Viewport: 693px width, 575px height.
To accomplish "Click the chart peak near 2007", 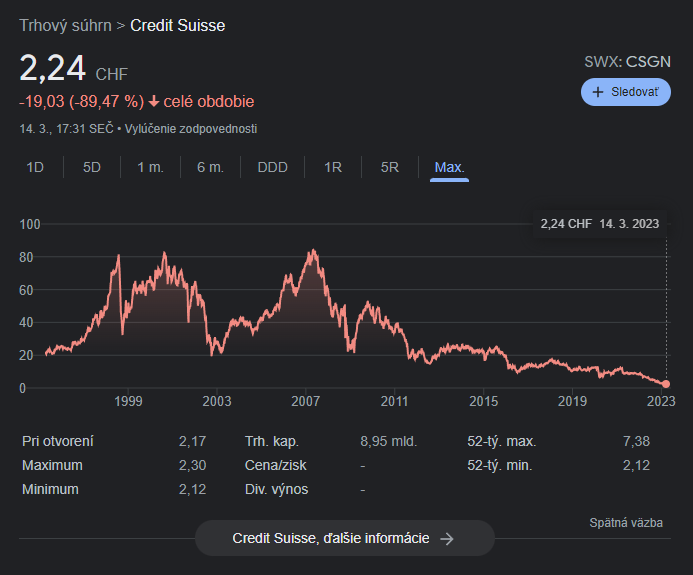I will [x=314, y=251].
